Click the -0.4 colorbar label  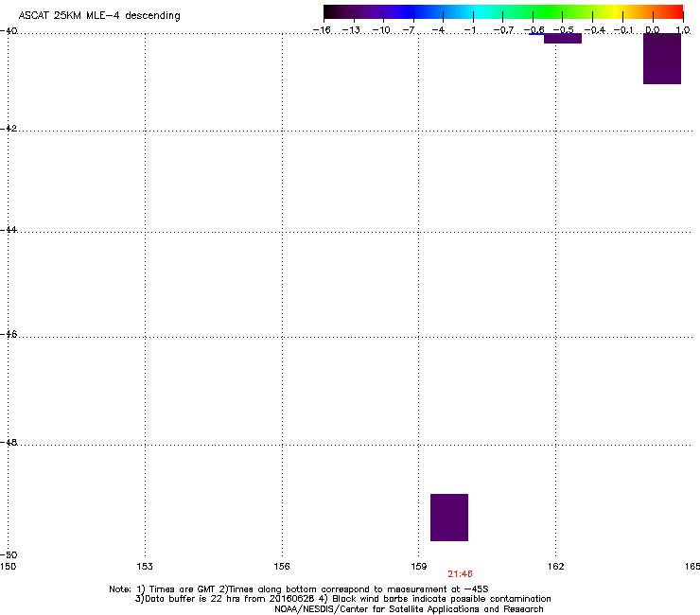(595, 30)
